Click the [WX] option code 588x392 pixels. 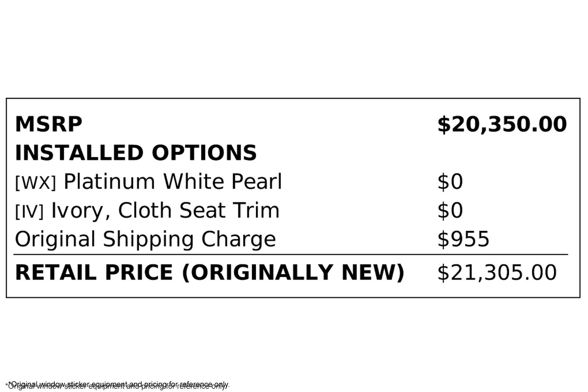(35, 182)
